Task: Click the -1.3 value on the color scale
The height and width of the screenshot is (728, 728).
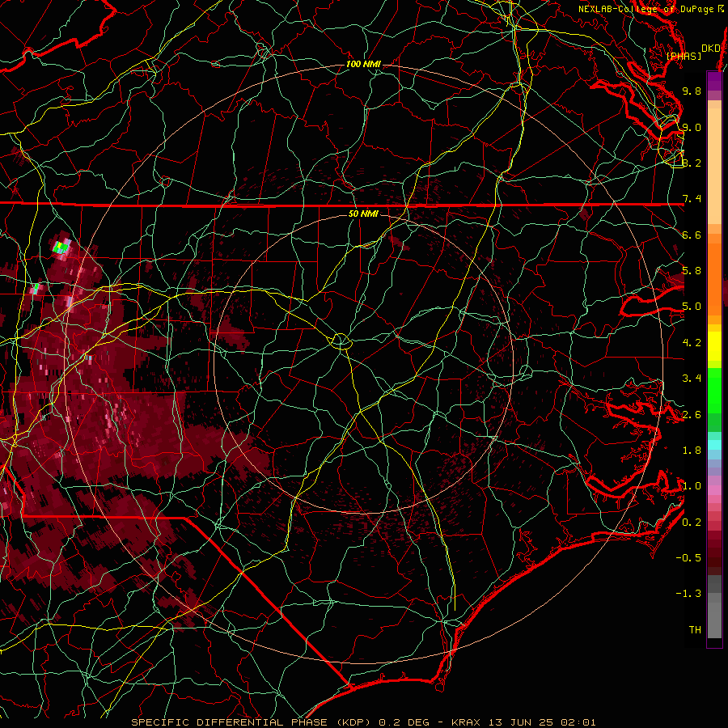Action: pyautogui.click(x=689, y=594)
